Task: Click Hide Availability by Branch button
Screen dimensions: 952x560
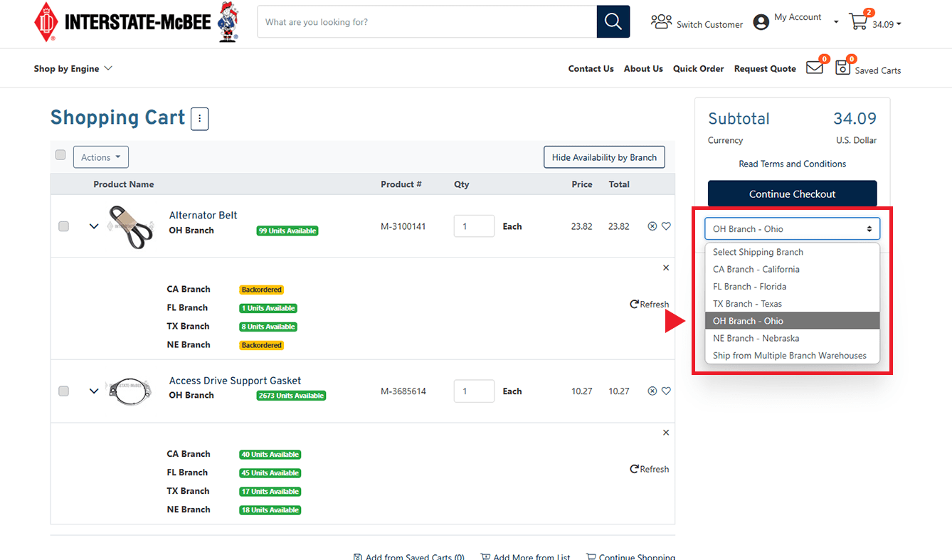Action: (x=604, y=157)
